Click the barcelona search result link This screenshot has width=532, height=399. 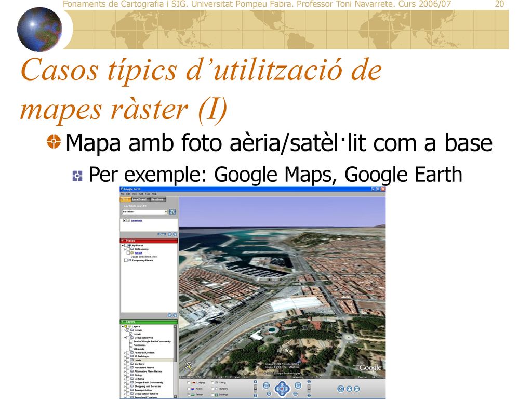pos(137,220)
